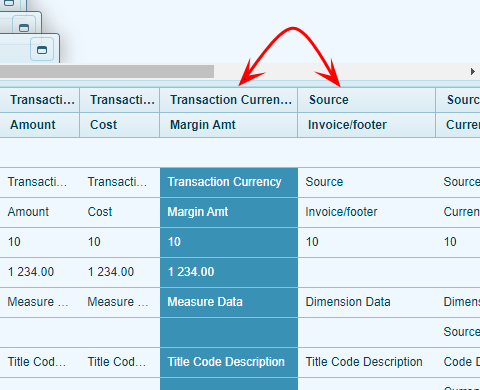Click the horizontal scrollbar right arrow
The width and height of the screenshot is (480, 390).
click(x=472, y=71)
